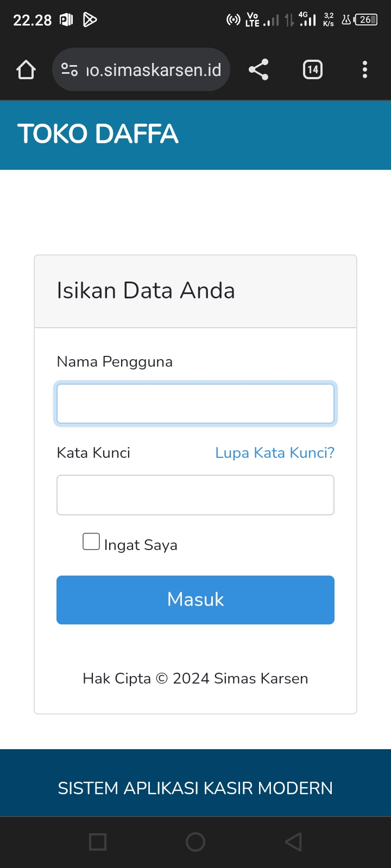Click the Kata Kunci password field

pyautogui.click(x=195, y=495)
